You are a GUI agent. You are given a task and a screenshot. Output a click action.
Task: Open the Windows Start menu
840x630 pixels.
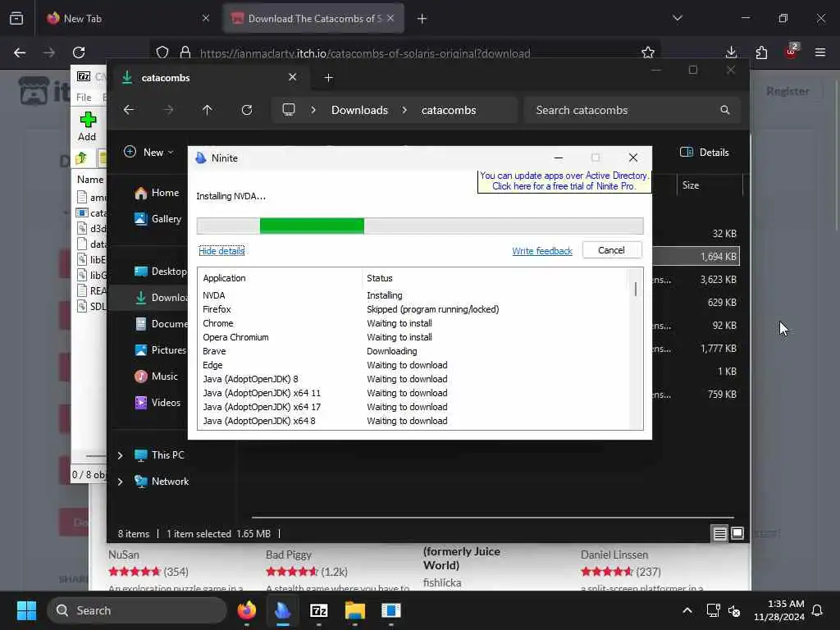point(26,610)
